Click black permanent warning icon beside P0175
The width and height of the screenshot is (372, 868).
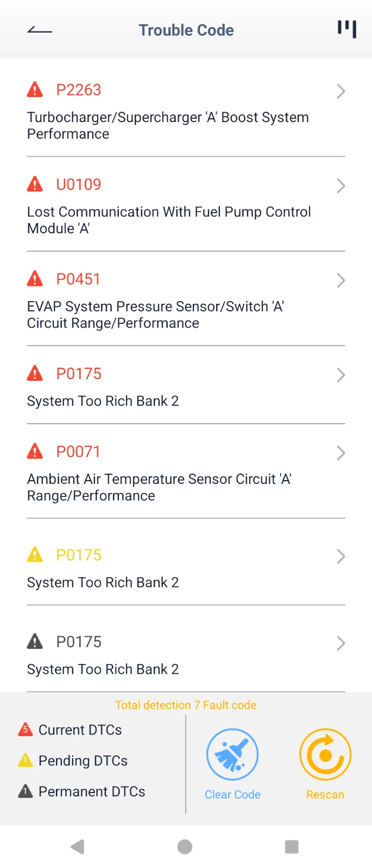pyautogui.click(x=35, y=641)
